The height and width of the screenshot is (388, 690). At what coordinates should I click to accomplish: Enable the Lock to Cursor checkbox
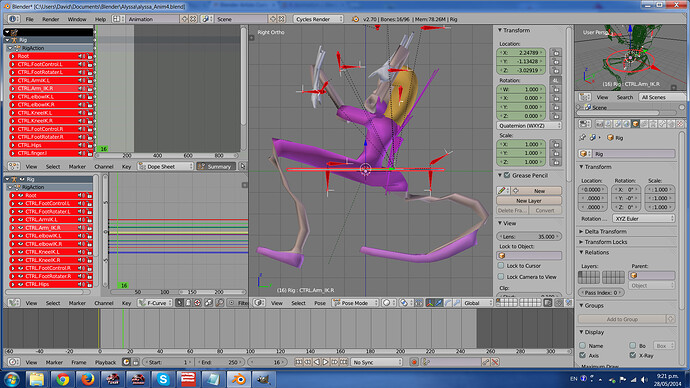point(501,266)
